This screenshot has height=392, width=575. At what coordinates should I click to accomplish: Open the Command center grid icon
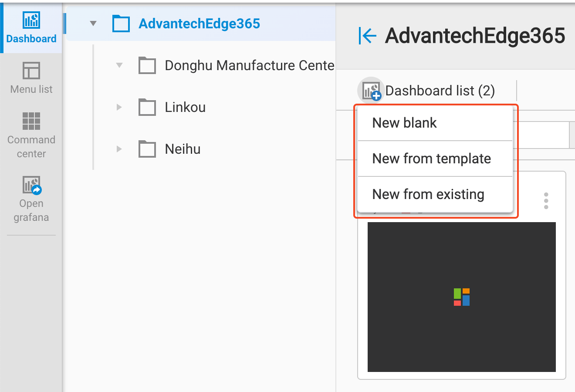click(x=31, y=121)
